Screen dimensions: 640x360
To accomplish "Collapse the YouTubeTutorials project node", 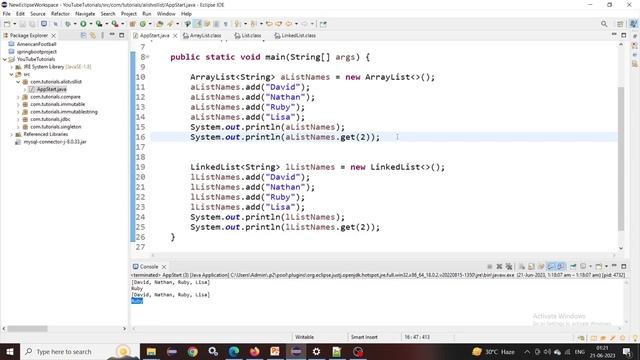I will tap(4, 59).
